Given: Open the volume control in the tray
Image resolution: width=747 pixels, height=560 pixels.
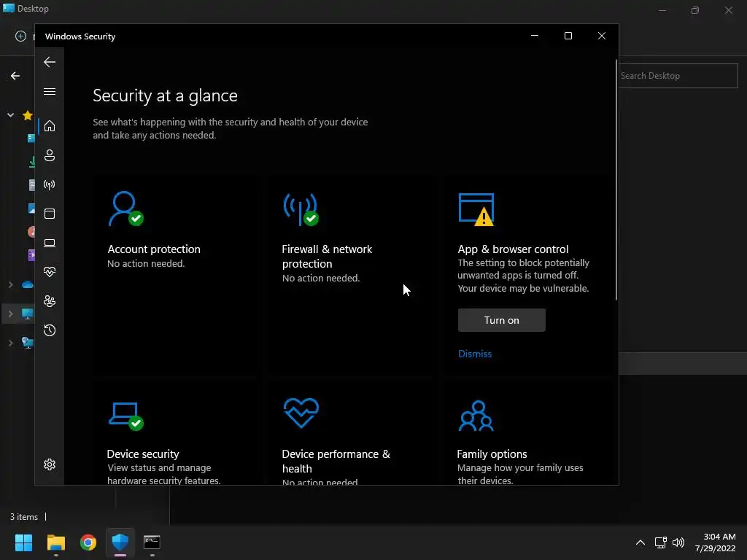Looking at the screenshot, I should (678, 542).
